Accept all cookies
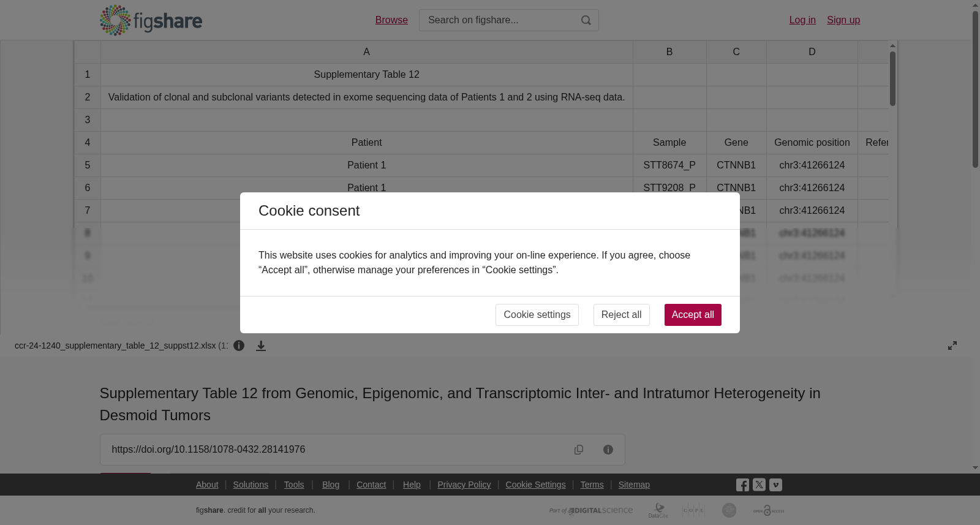The image size is (980, 525). [x=693, y=315]
